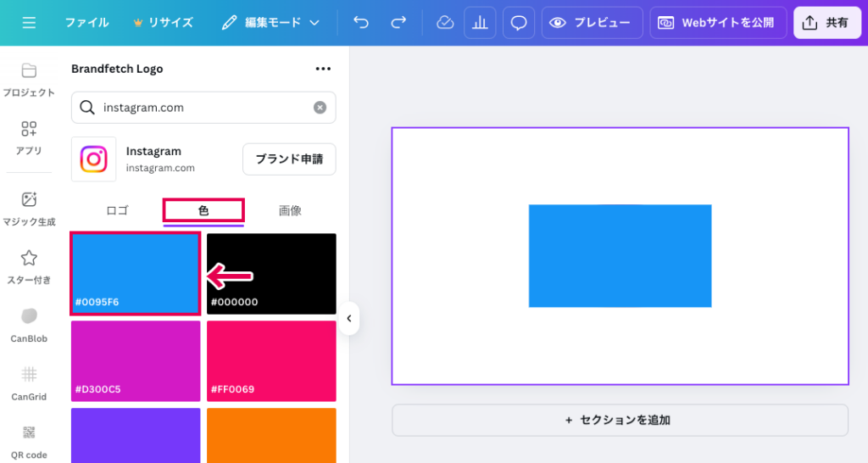The width and height of the screenshot is (868, 463).
Task: Open アプリ in the sidebar
Action: tap(29, 138)
